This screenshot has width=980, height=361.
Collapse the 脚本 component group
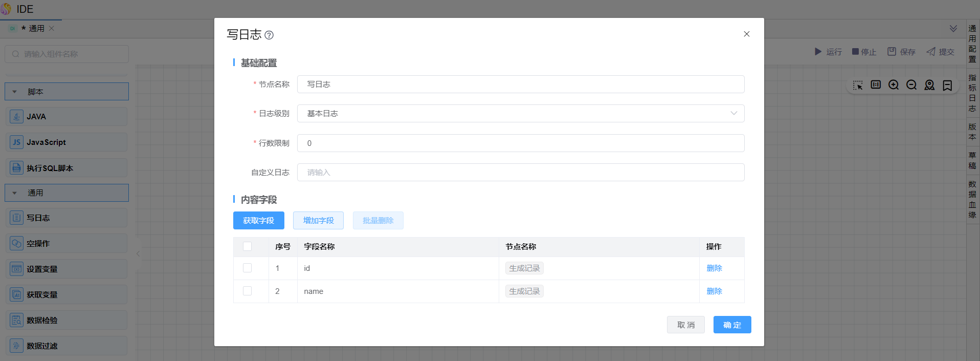pyautogui.click(x=15, y=92)
